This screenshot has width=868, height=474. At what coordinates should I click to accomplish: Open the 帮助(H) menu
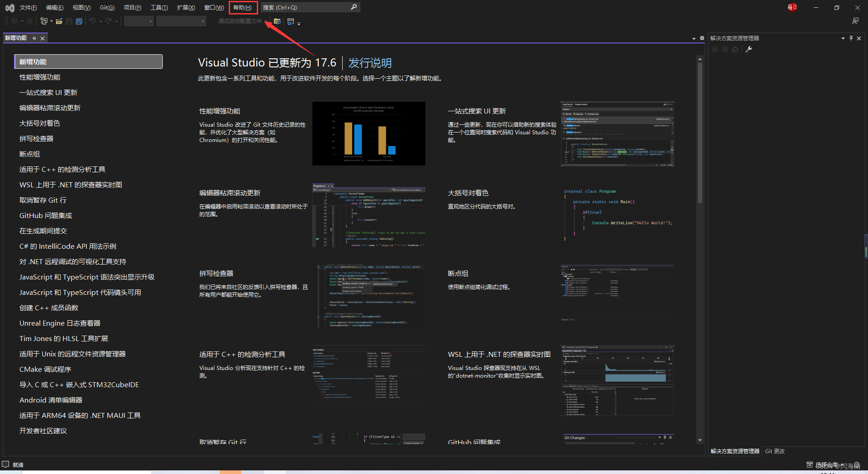(243, 7)
